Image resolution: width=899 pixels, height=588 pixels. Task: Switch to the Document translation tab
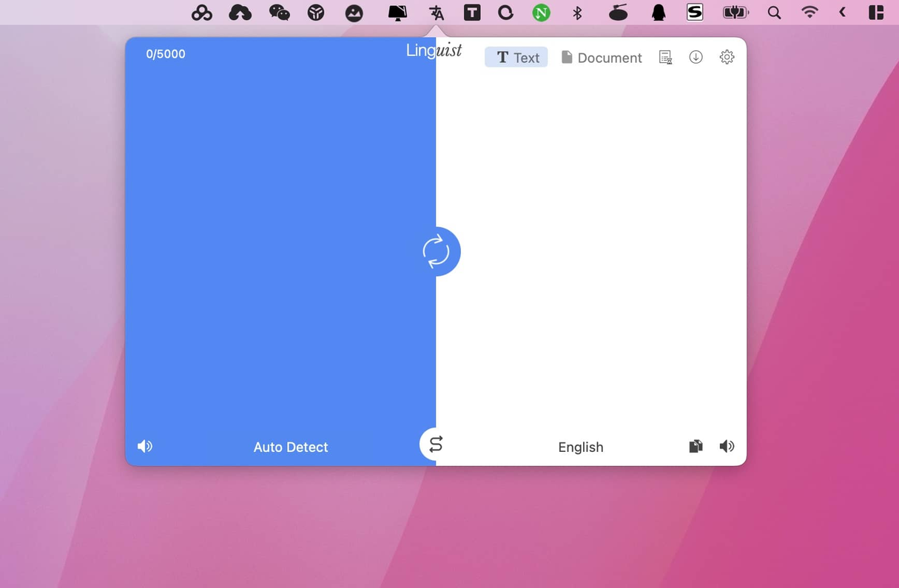point(601,58)
